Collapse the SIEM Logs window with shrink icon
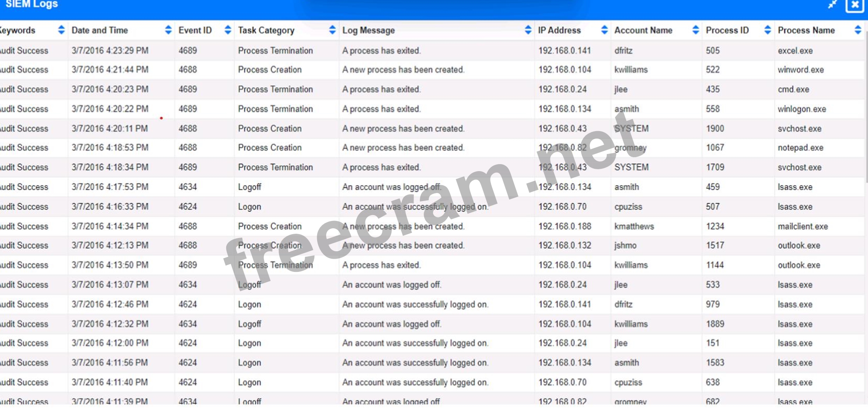868x408 pixels. [832, 5]
